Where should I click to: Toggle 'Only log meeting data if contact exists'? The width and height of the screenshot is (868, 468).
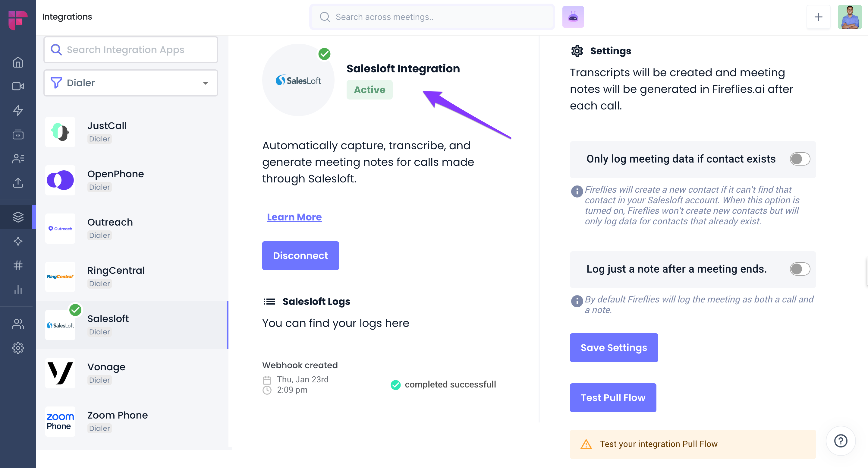point(800,159)
